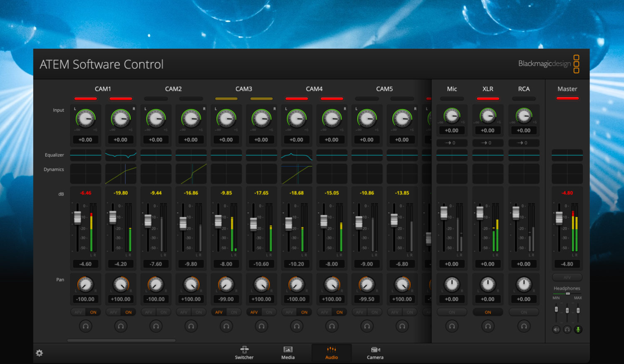The image size is (624, 364).
Task: Open the CAM4 equalizer curve panel
Action: click(x=297, y=156)
